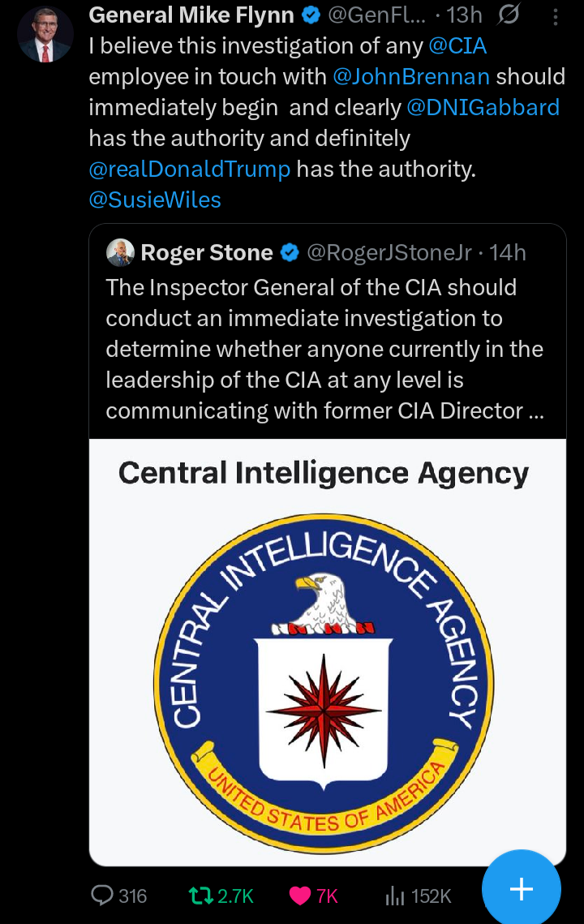Viewport: 584px width, 924px height.
Task: Open the reply comments icon
Action: (103, 896)
